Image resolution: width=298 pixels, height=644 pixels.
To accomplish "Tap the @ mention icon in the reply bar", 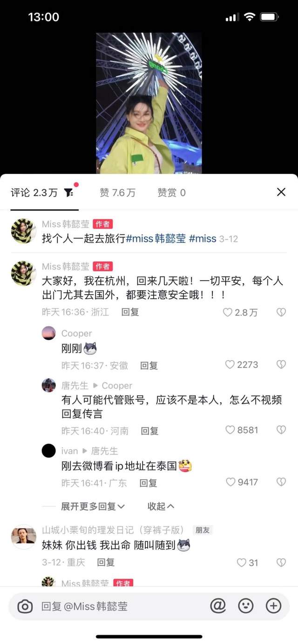I will click(x=218, y=605).
